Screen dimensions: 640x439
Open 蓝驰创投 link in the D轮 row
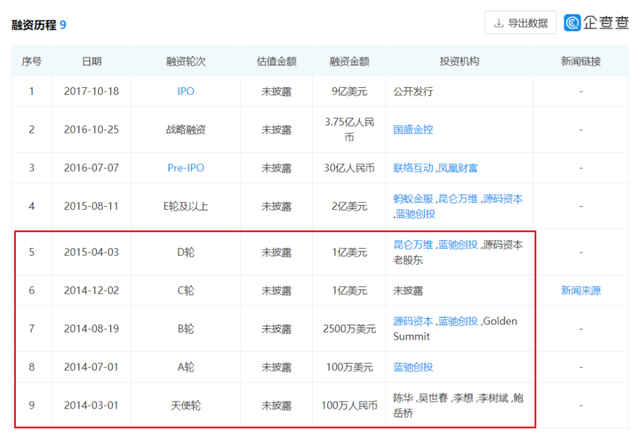458,244
